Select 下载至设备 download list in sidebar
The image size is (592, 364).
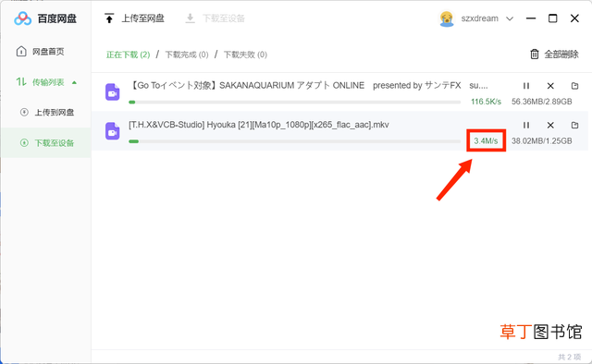click(x=45, y=143)
